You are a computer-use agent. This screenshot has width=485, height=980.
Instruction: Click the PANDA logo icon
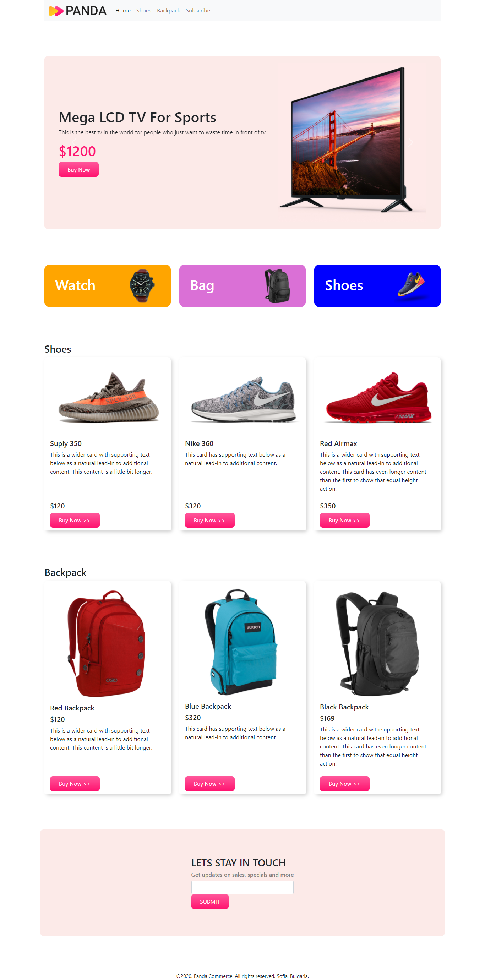(56, 11)
